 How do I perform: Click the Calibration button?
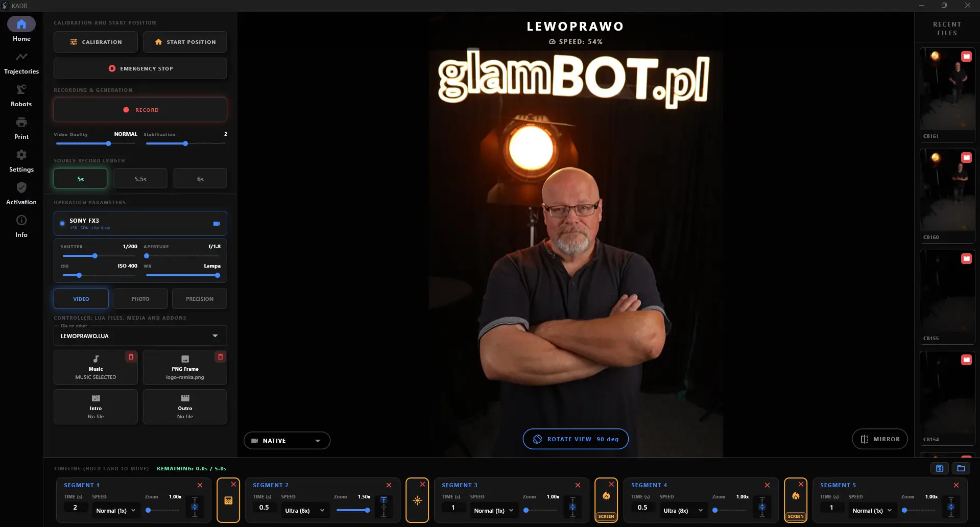96,42
